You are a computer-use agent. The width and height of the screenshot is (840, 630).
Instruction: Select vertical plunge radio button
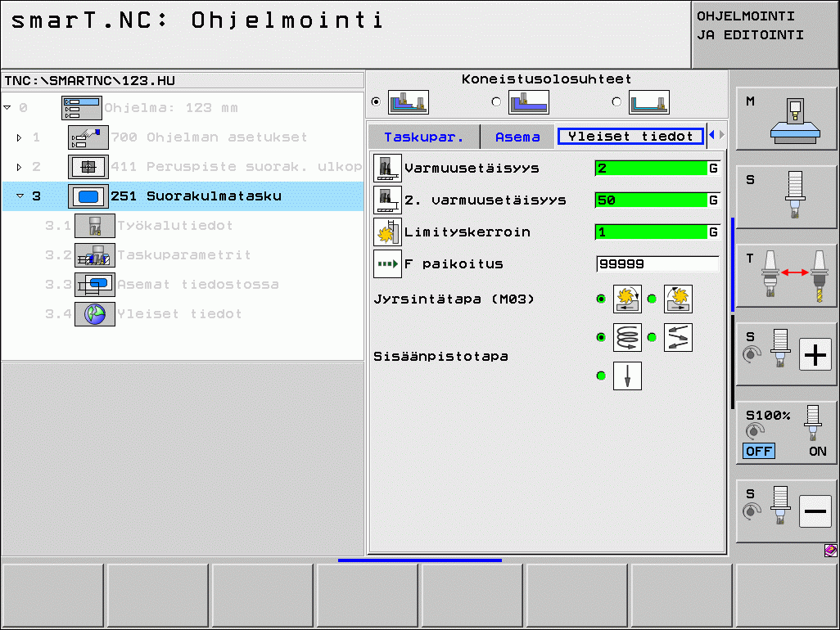click(601, 376)
